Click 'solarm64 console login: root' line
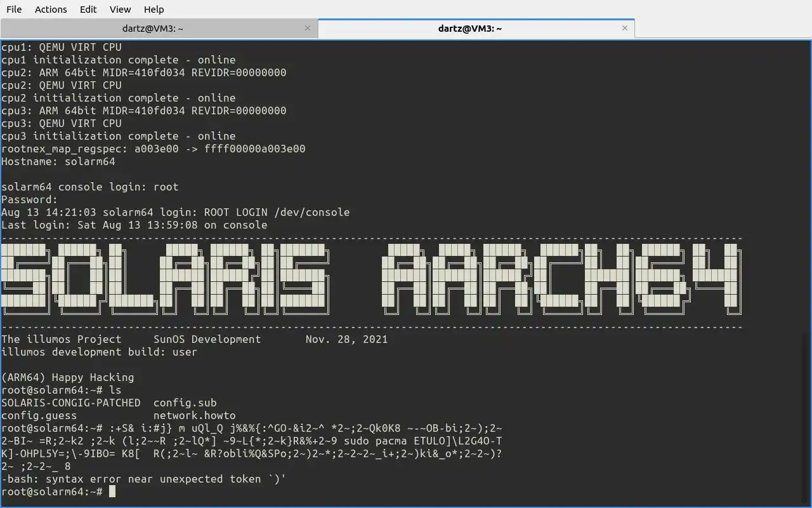 90,187
